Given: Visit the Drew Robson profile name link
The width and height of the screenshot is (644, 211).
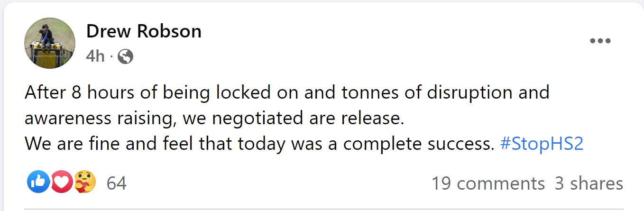Looking at the screenshot, I should pos(144,31).
